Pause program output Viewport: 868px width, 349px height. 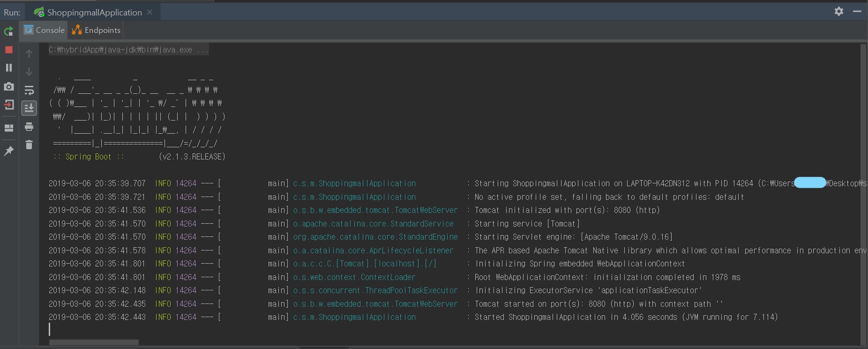[8, 68]
